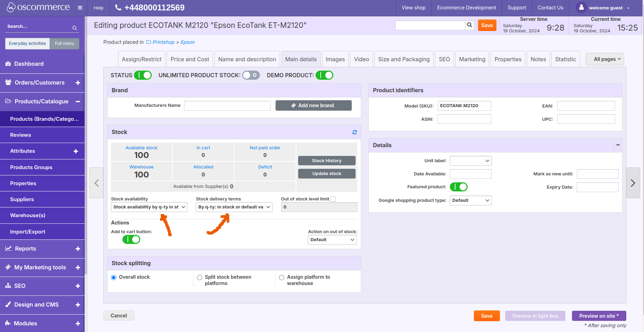
Task: Click the Add new brand button
Action: 313,105
